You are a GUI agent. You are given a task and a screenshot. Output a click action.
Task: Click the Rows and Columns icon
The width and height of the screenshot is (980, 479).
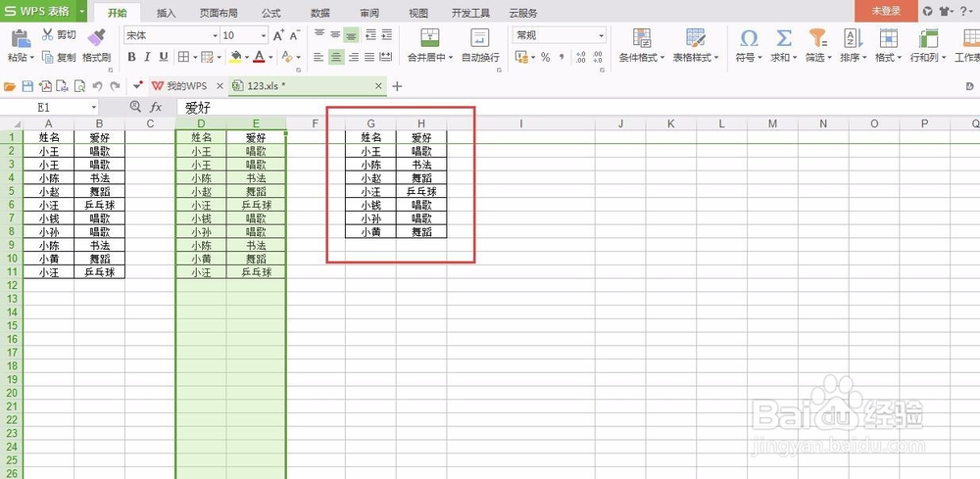pos(927,38)
